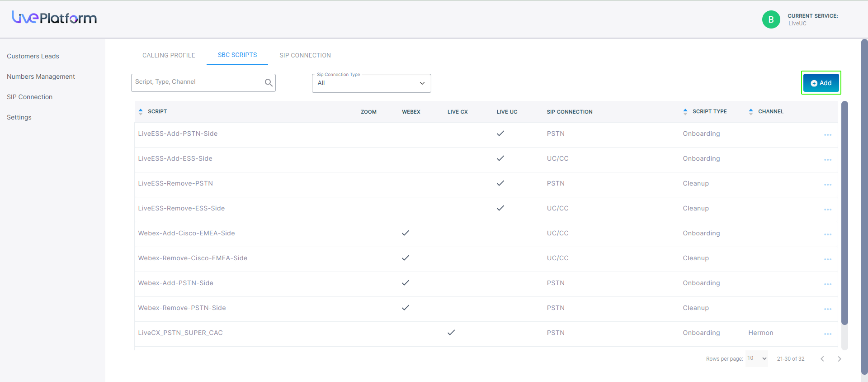Viewport: 868px width, 382px height.
Task: Click Webex checkmark for Webex-Remove-Cisco-EMEA-Side
Action: [406, 258]
